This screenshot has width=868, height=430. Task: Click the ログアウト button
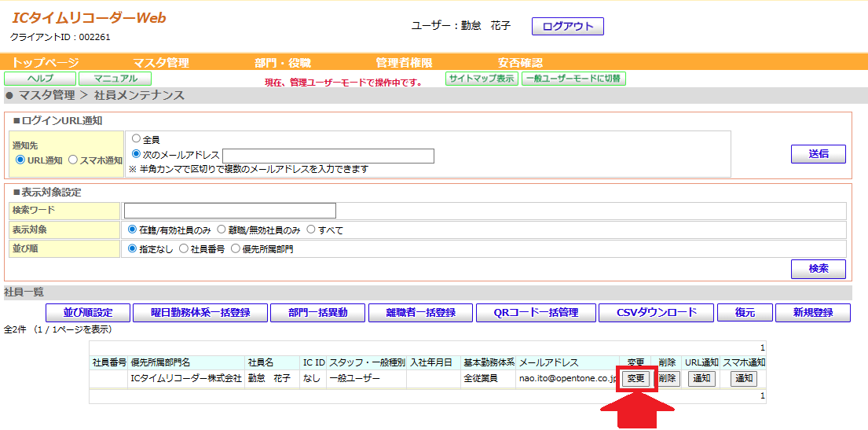pyautogui.click(x=567, y=27)
